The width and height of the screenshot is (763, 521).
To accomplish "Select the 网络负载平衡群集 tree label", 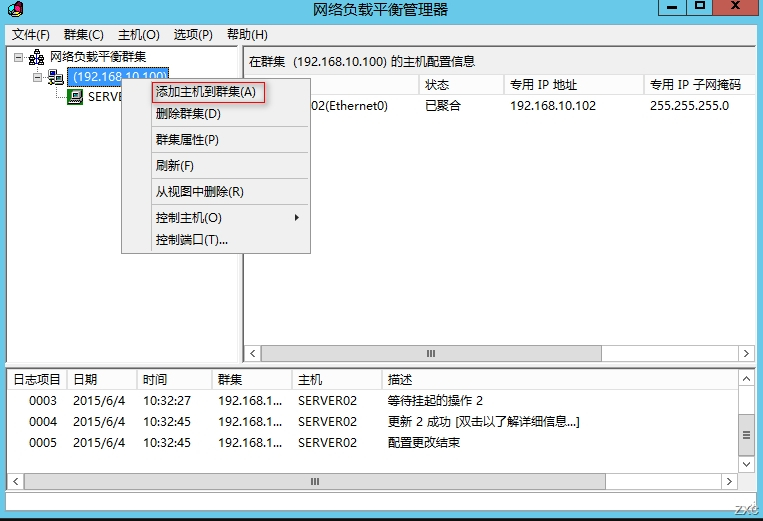I will (x=98, y=57).
